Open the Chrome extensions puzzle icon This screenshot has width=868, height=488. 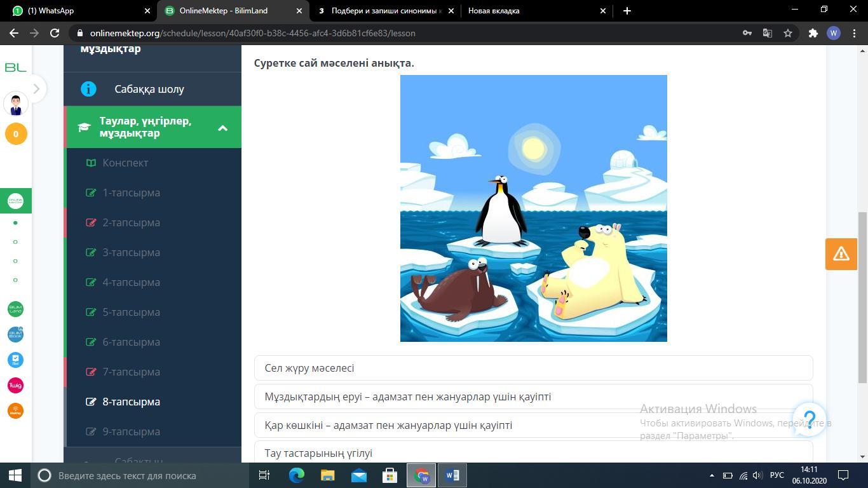(813, 33)
